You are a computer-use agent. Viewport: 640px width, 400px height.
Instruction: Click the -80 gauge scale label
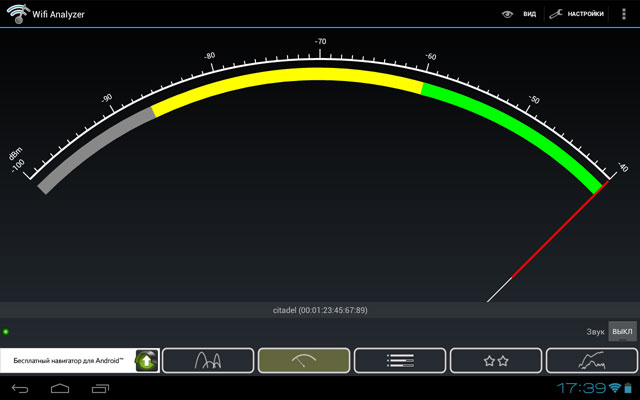(x=209, y=56)
